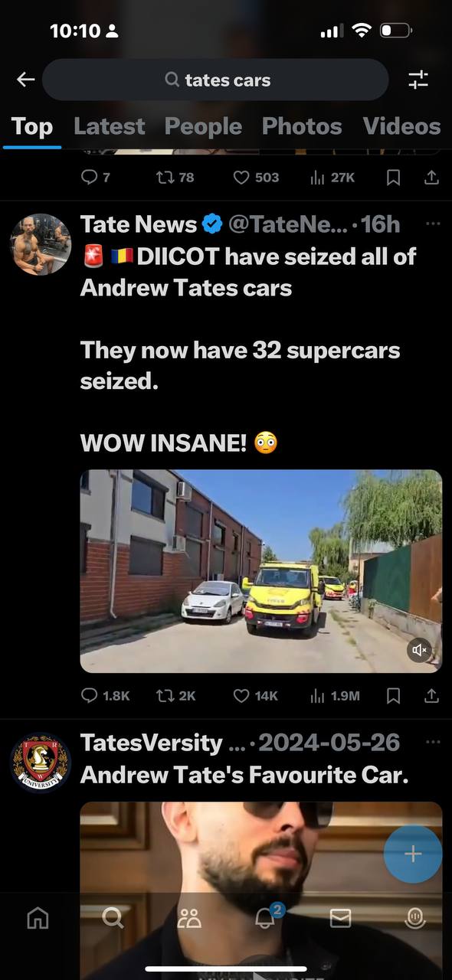The image size is (452, 980).
Task: Open more options on TatesVersity post
Action: pyautogui.click(x=432, y=742)
